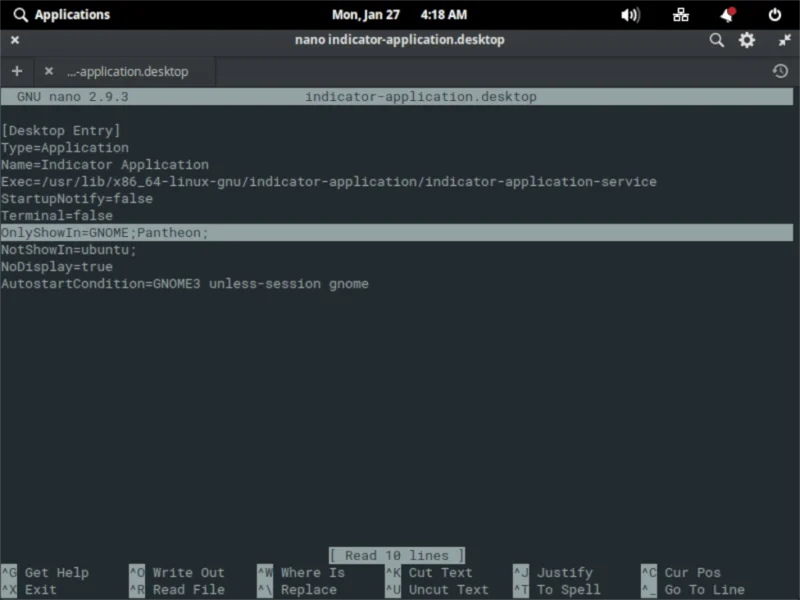The height and width of the screenshot is (600, 800).
Task: Select the ...-application.desktop tab
Action: tap(128, 71)
